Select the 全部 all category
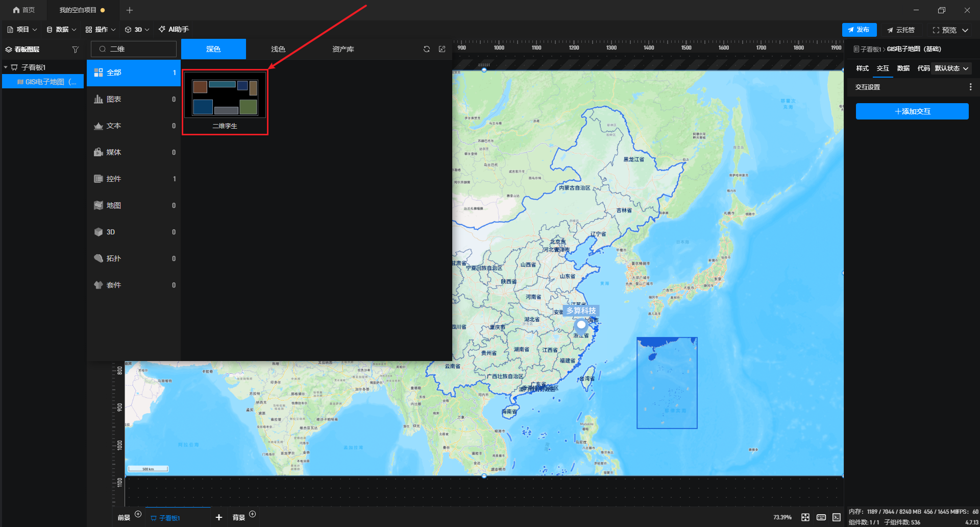The width and height of the screenshot is (980, 527). (134, 73)
